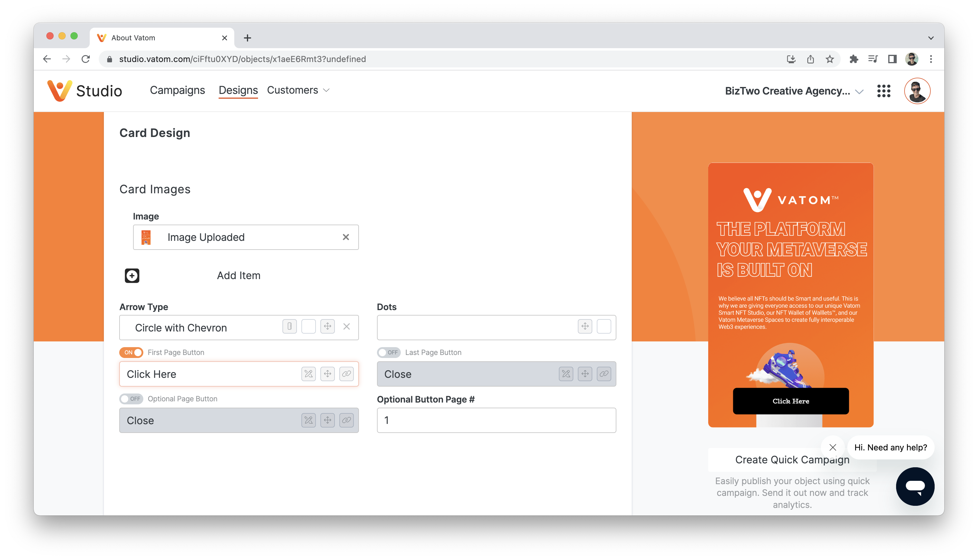Open style brush icon for Optional Page Button

coord(308,420)
